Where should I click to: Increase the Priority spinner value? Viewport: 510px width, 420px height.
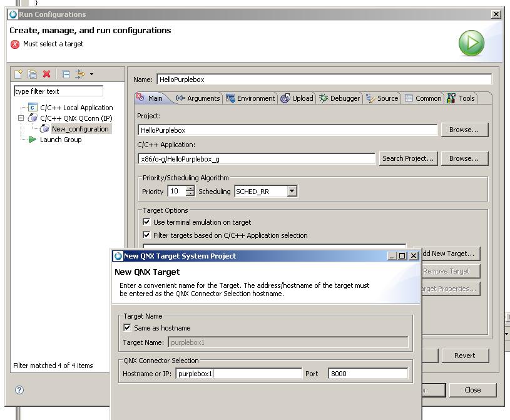[190, 189]
